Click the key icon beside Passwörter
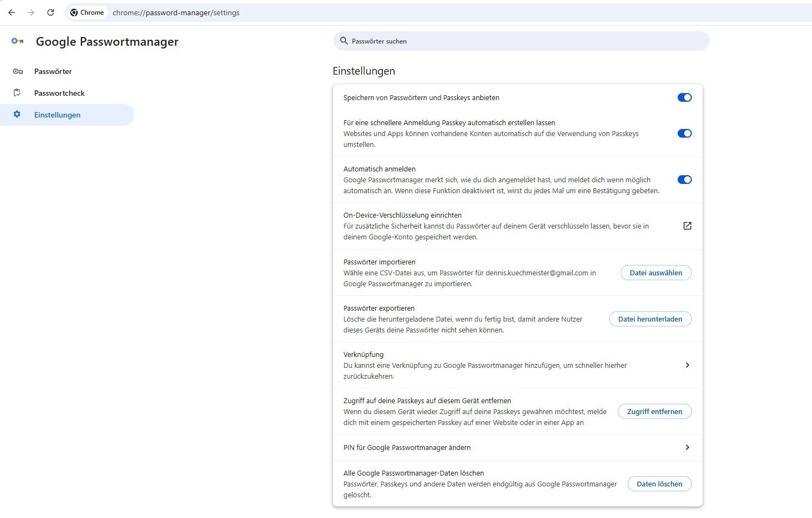 coord(17,71)
